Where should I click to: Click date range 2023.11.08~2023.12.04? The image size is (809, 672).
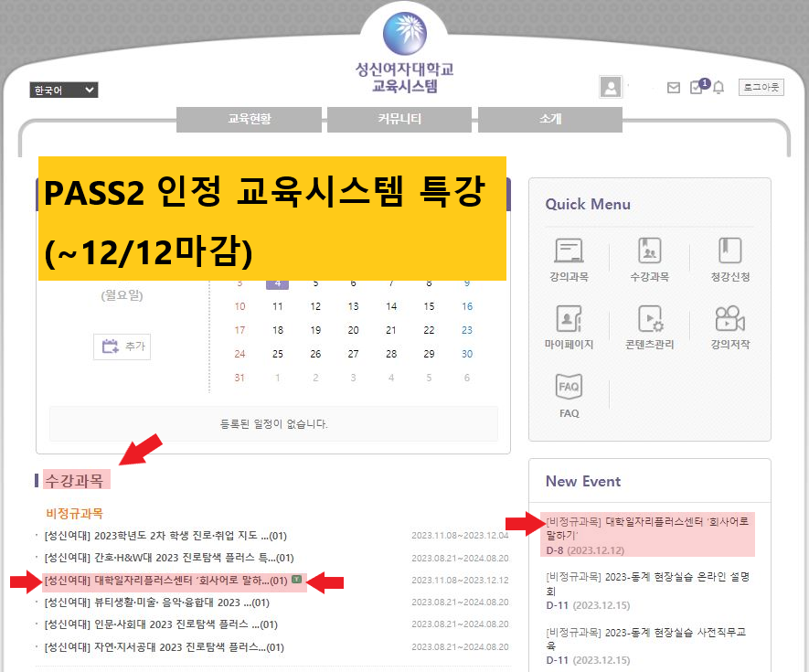[x=460, y=536]
